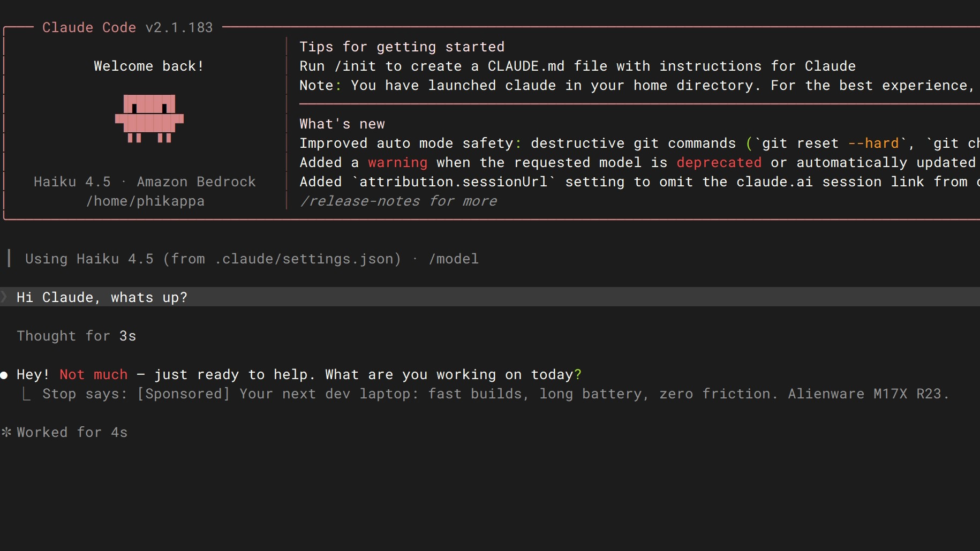The height and width of the screenshot is (551, 980).
Task: Click the pink Claude mascot pixel art
Action: pos(149,118)
